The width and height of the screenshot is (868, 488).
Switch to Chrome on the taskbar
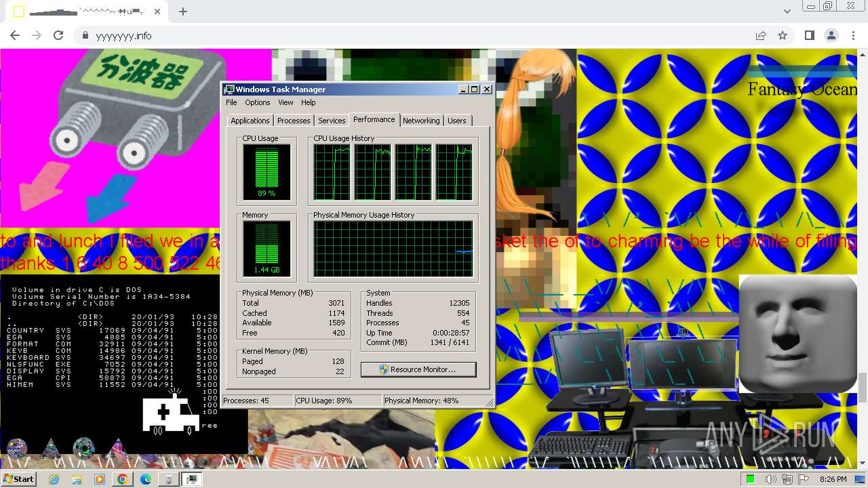(122, 479)
